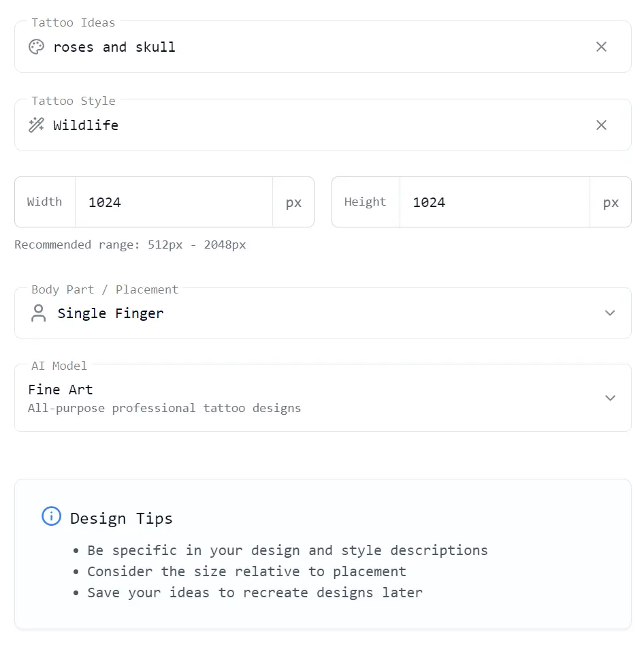Clear the roses and skull tattoo idea
Image resolution: width=644 pixels, height=647 pixels.
(x=601, y=46)
